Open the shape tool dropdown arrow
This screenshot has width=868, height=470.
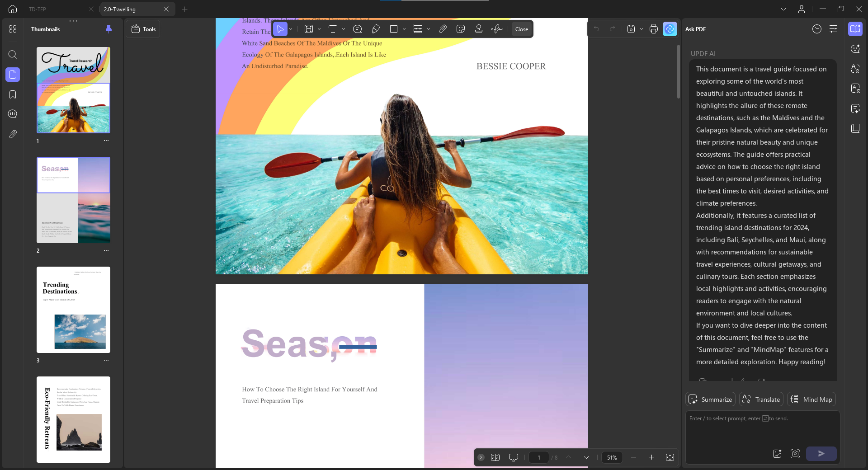404,29
